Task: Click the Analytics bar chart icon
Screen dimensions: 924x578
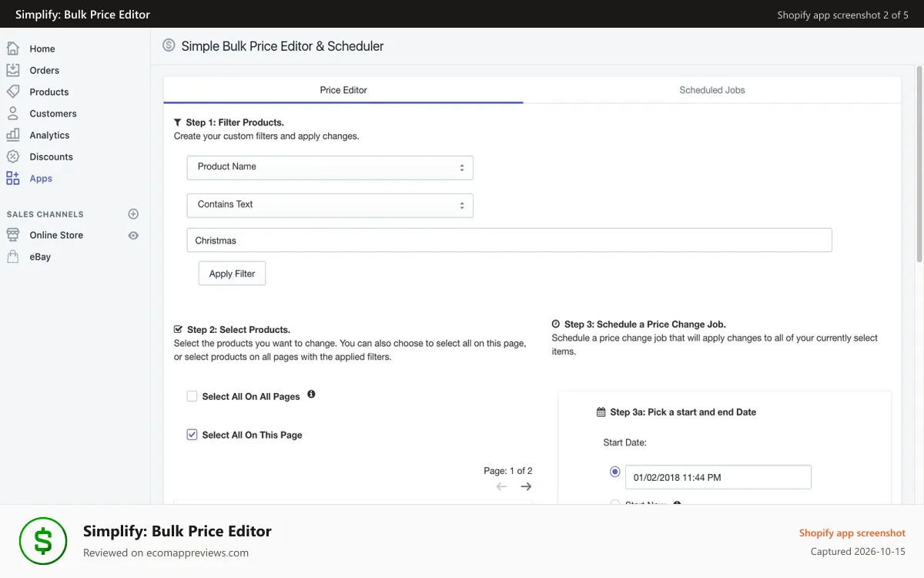Action: 12,135
